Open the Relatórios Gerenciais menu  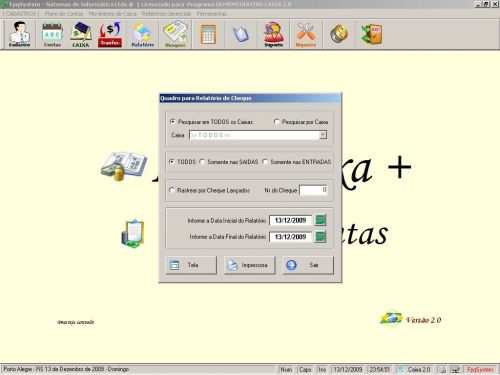pyautogui.click(x=166, y=14)
